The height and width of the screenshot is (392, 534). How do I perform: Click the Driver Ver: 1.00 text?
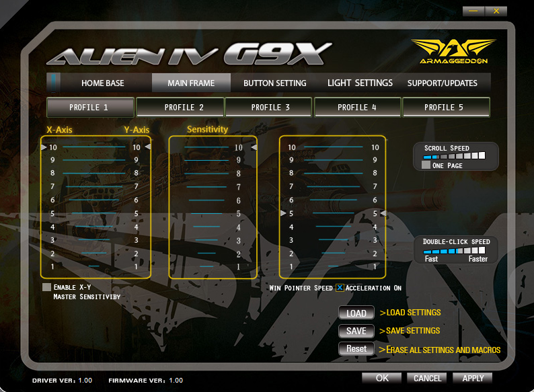(x=62, y=381)
